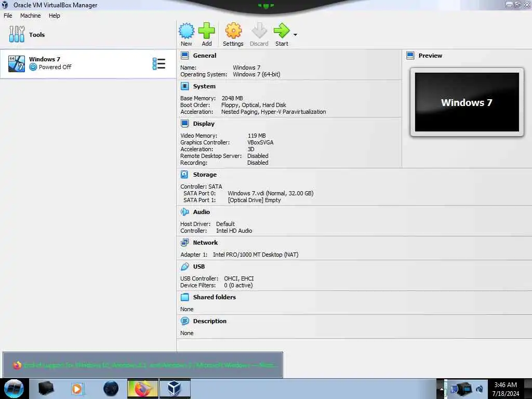This screenshot has height=399, width=532.
Task: Open the Display section header link
Action: coord(204,124)
